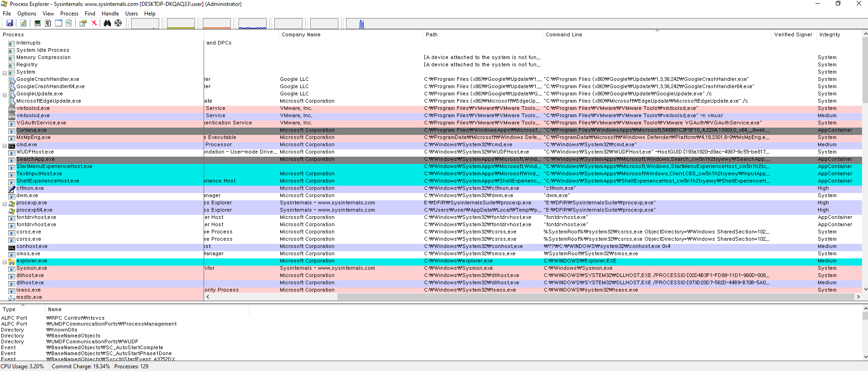Open the View menu
Screen dimensions: 868x371
tap(48, 14)
